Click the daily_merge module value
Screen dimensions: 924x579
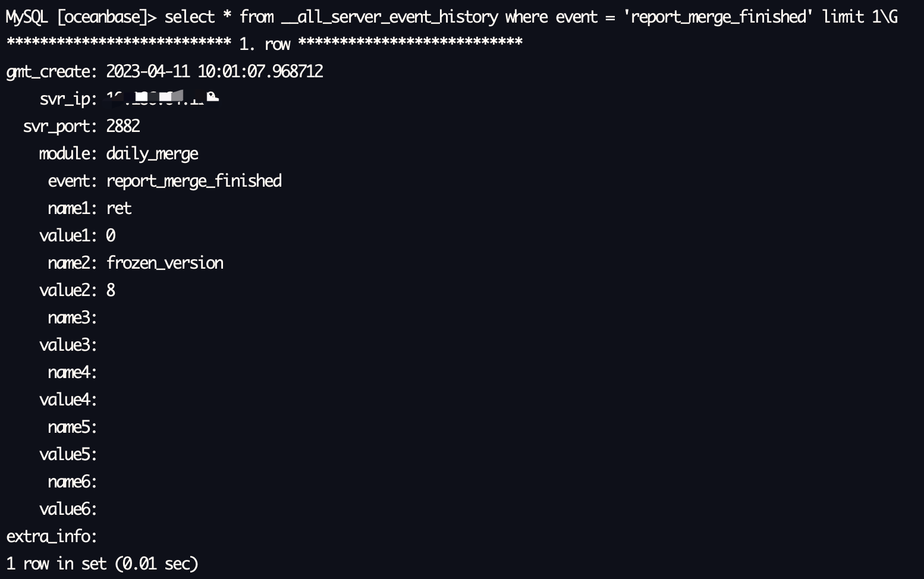pos(152,154)
